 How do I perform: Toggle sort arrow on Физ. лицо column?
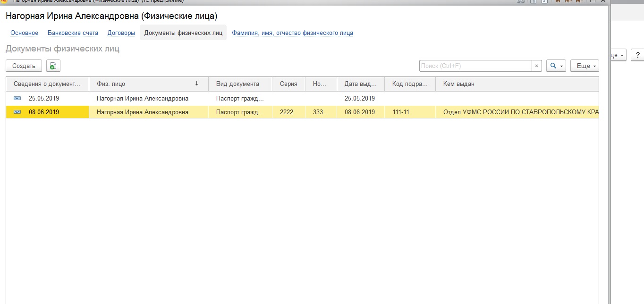196,84
